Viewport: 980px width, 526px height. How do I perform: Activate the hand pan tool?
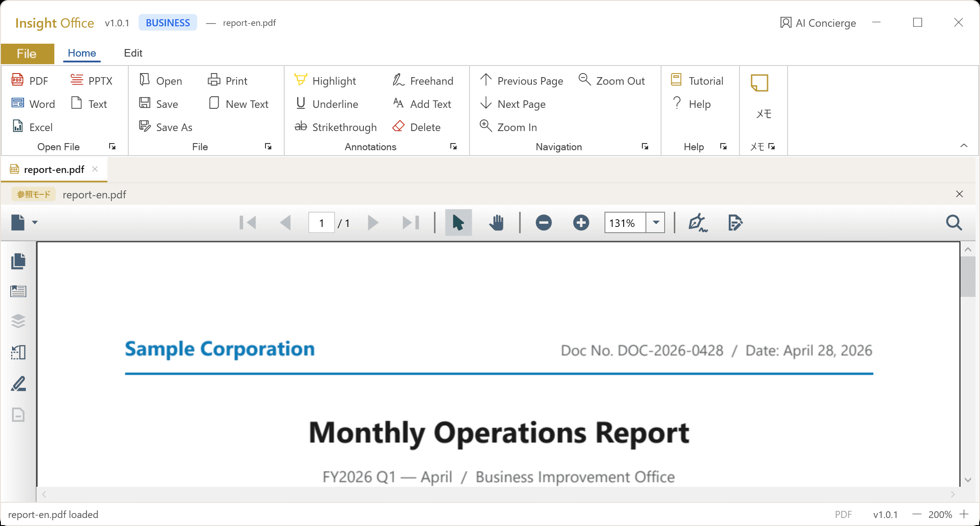[496, 222]
